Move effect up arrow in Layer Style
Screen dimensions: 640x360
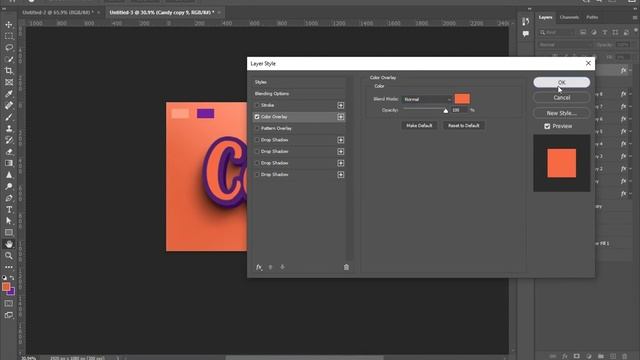270,267
